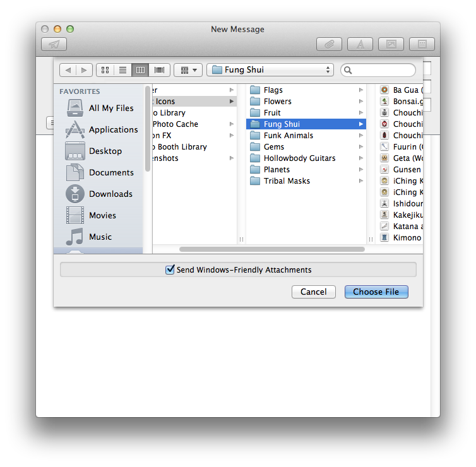Screen dimensions: 476x467
Task: Select the Gems folder
Action: (306, 147)
